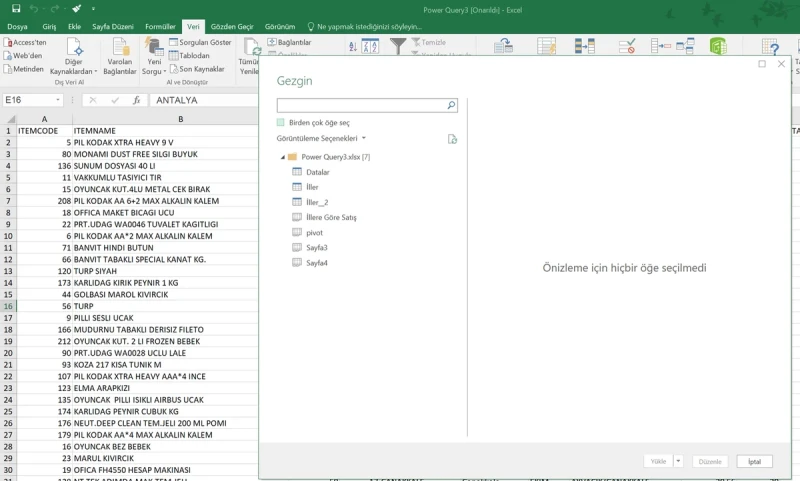The width and height of the screenshot is (800, 481).
Task: Open the Yükle button dropdown arrow
Action: (678, 461)
